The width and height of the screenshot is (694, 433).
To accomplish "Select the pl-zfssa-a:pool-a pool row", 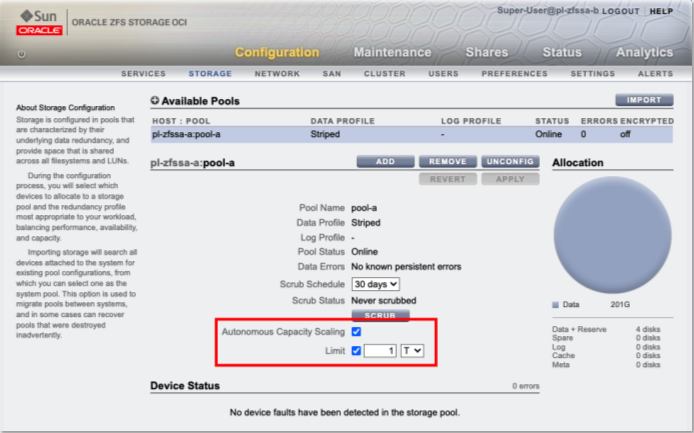I will click(x=412, y=134).
